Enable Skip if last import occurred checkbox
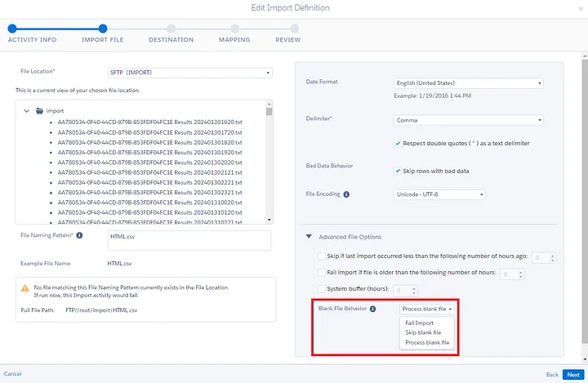Viewport: 588px width, 383px height. pos(322,256)
